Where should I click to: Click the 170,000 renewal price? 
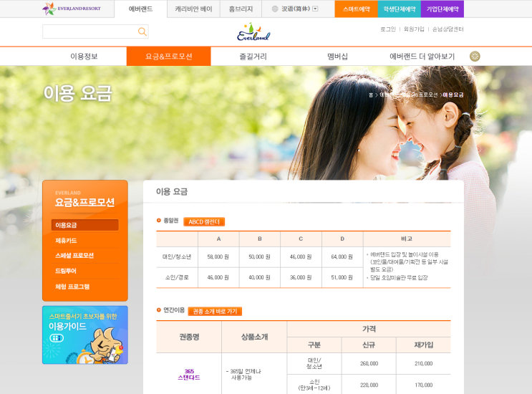[x=424, y=385]
